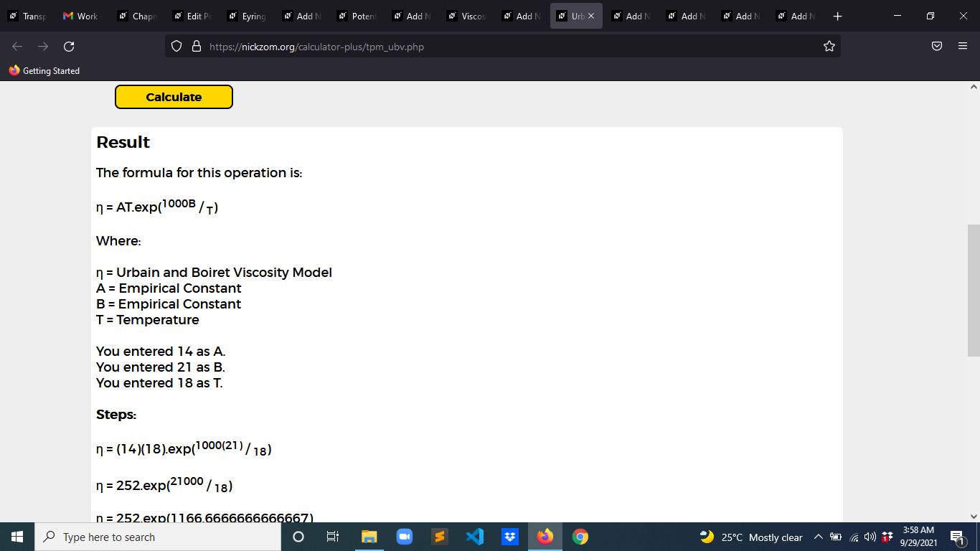Open the Firefox application menu

963,47
